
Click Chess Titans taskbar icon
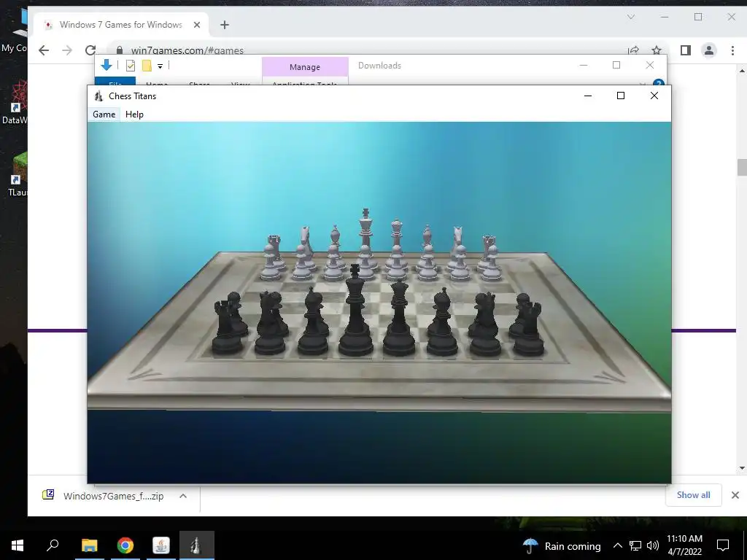(x=197, y=545)
